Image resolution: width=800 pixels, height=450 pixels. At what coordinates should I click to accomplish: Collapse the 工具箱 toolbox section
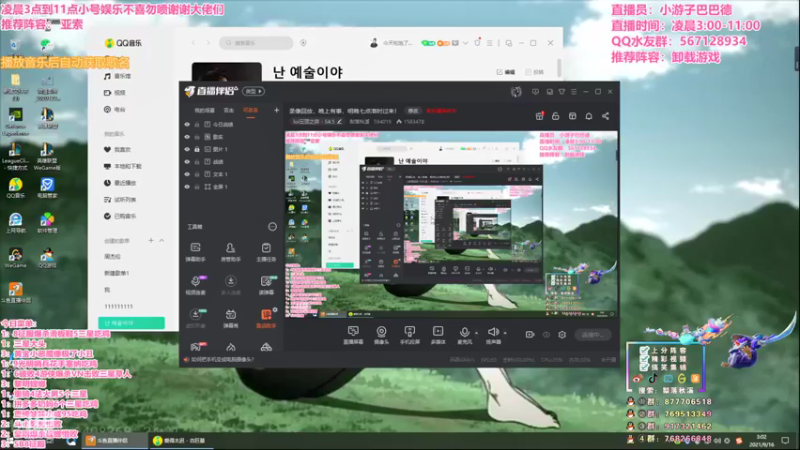[272, 227]
